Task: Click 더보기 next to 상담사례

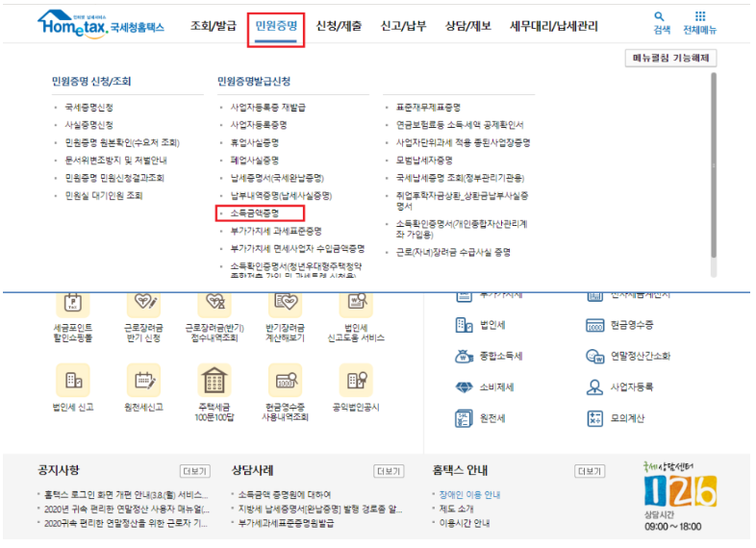Action: click(389, 471)
